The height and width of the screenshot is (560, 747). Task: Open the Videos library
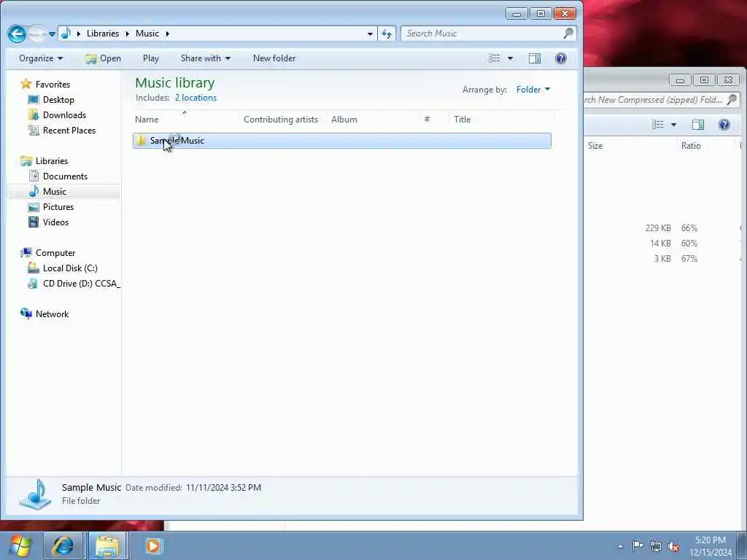55,222
